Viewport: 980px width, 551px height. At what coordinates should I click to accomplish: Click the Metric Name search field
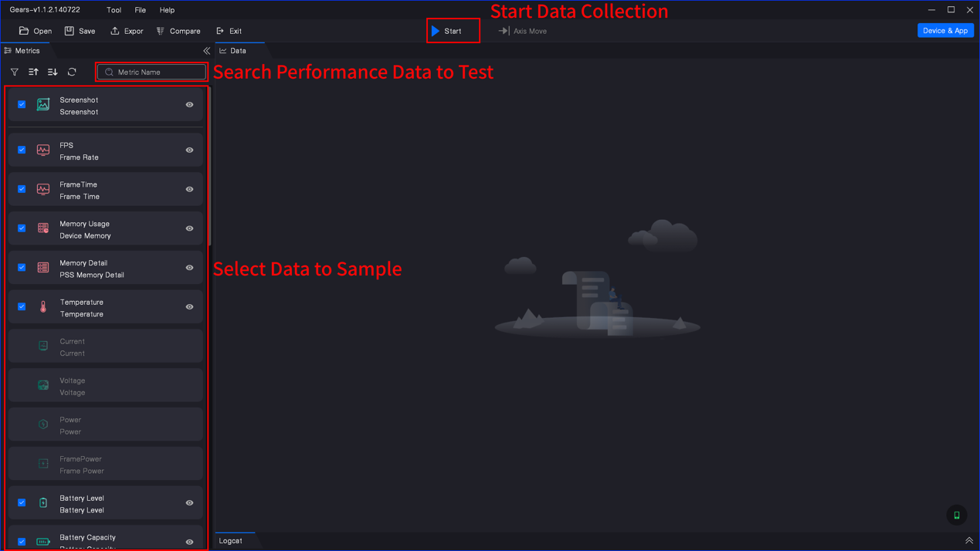[x=152, y=72]
